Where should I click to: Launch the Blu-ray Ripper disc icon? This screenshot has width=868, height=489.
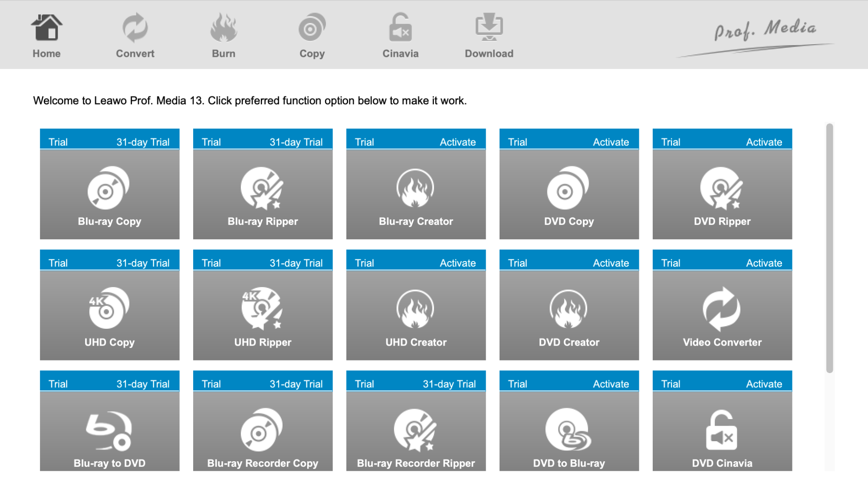[x=262, y=188]
